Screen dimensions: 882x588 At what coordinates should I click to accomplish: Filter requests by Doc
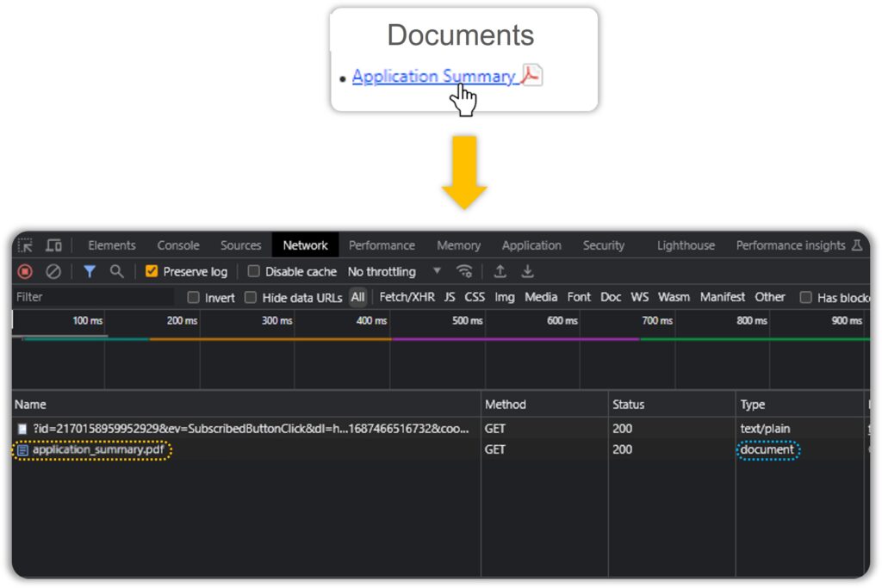tap(611, 297)
